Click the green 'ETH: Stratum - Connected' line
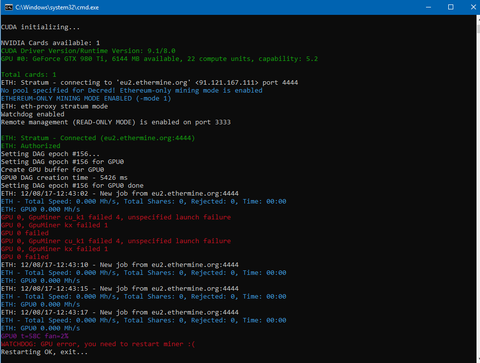The height and width of the screenshot is (363, 480). tap(98, 138)
